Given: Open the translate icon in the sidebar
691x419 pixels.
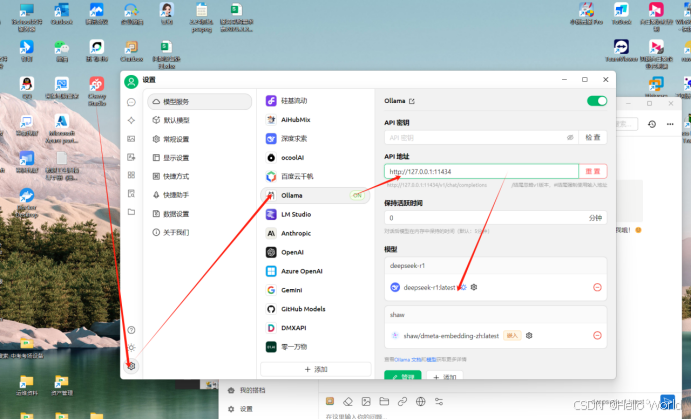Looking at the screenshot, I should click(x=131, y=157).
